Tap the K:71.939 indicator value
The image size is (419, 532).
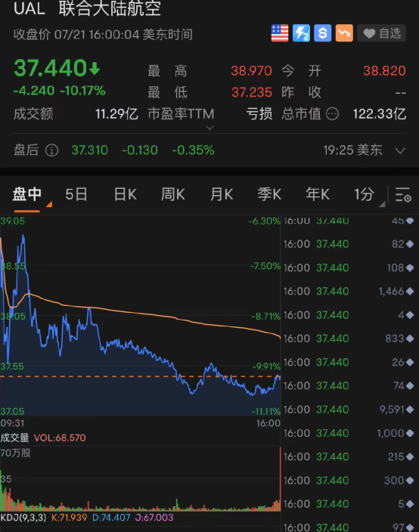coord(69,518)
